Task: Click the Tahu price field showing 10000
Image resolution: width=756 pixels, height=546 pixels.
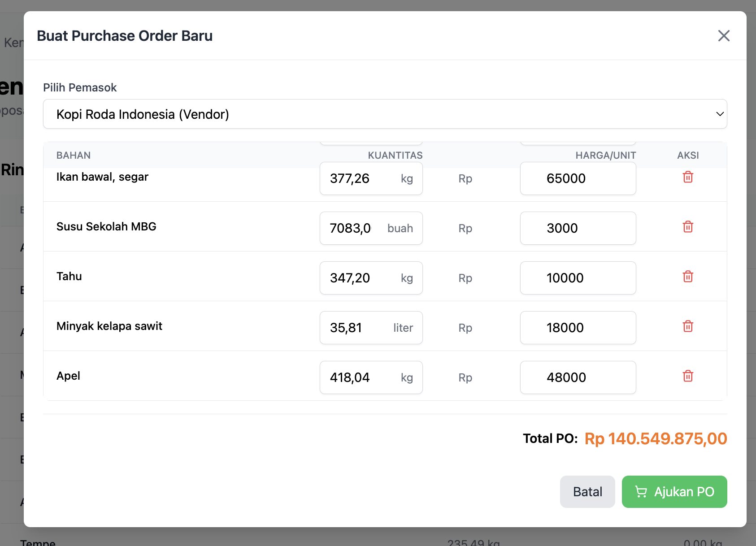Action: pos(578,278)
